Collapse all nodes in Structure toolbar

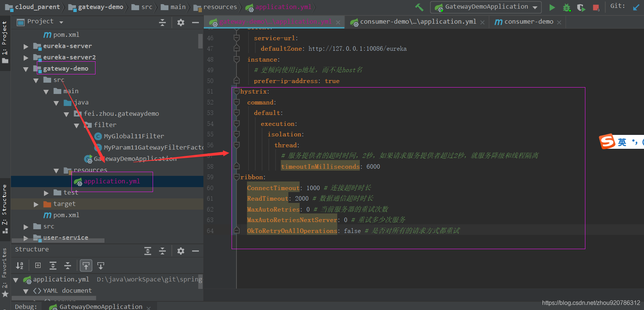(x=68, y=266)
